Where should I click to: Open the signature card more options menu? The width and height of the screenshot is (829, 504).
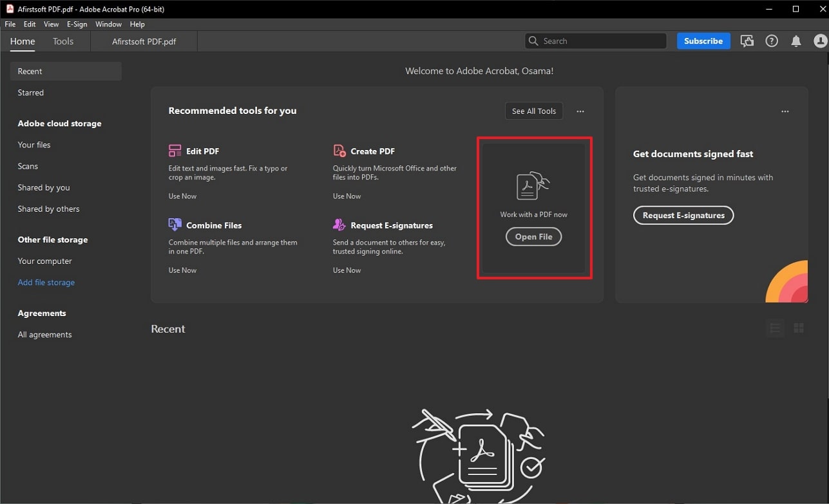(x=785, y=111)
